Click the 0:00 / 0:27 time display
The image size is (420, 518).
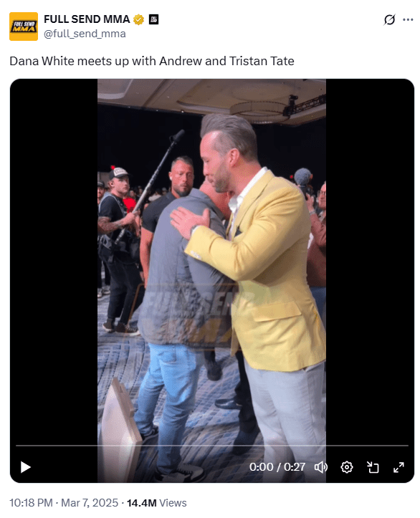(277, 467)
